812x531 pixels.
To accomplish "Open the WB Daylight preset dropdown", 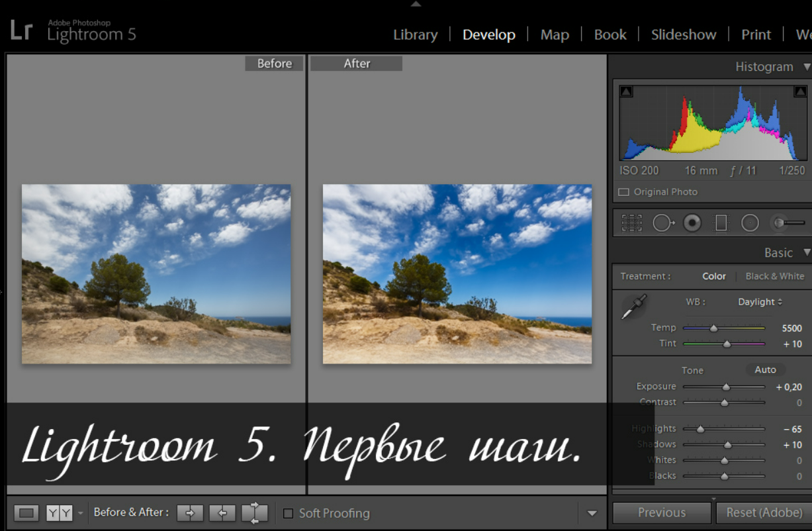I will click(x=760, y=302).
